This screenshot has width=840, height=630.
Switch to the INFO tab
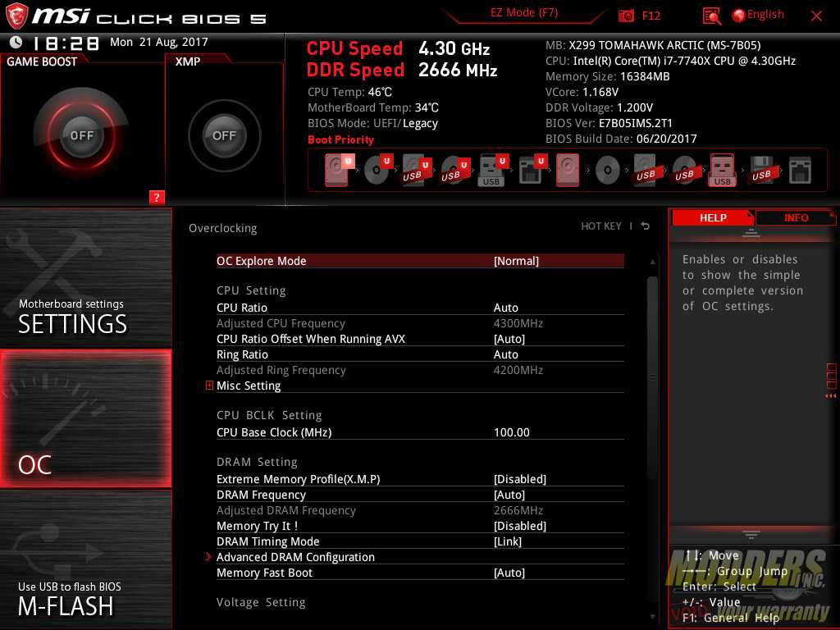point(796,217)
